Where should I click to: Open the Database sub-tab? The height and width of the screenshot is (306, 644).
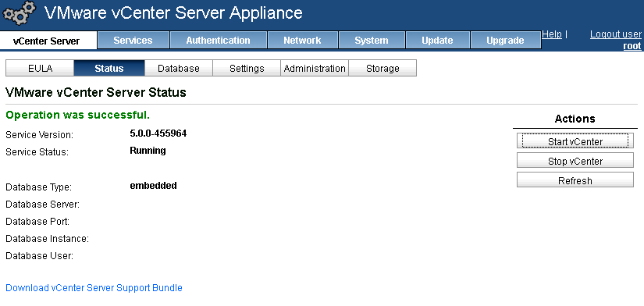179,68
